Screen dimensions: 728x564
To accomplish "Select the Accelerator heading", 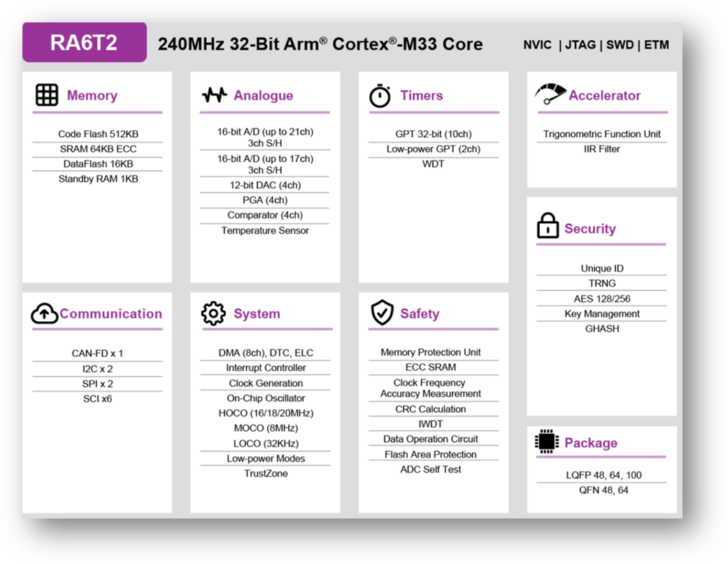I will point(604,95).
